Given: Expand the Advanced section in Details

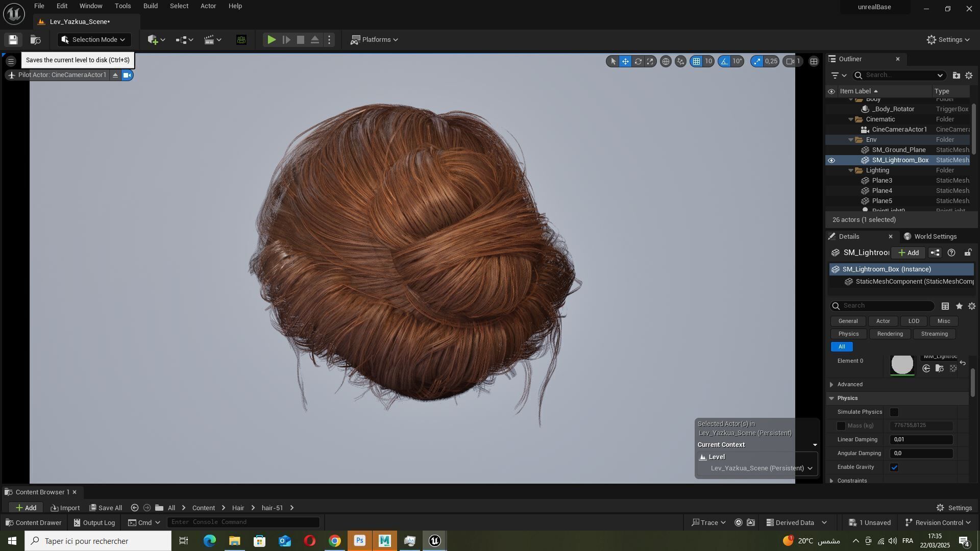Looking at the screenshot, I should click(x=831, y=385).
